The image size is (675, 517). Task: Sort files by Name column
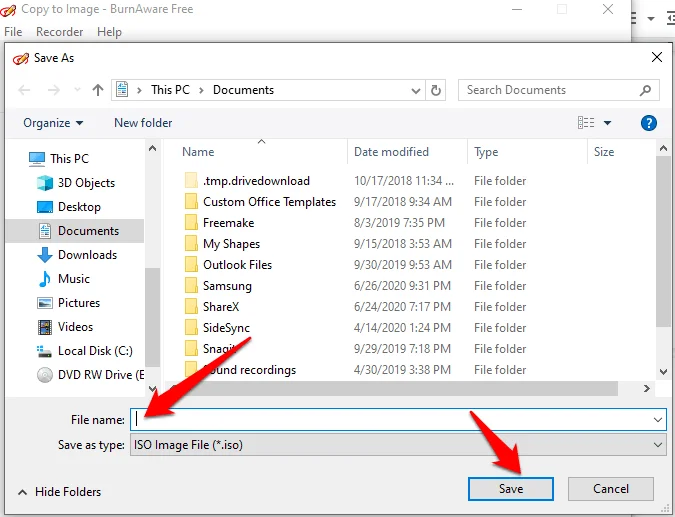pos(198,152)
